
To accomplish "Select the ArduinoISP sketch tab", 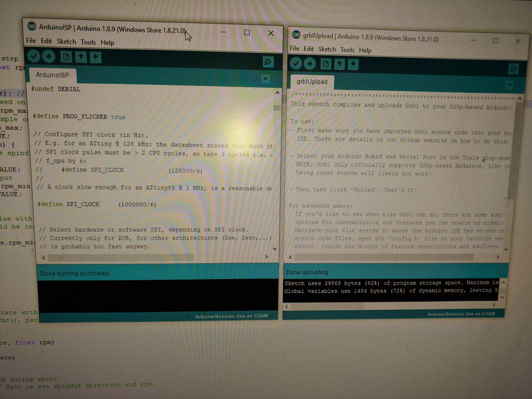I will pos(52,75).
